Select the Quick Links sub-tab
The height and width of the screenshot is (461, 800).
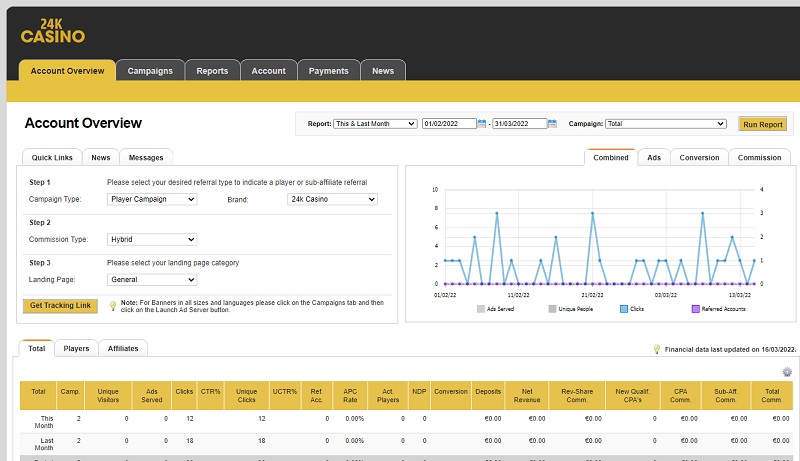pos(52,158)
